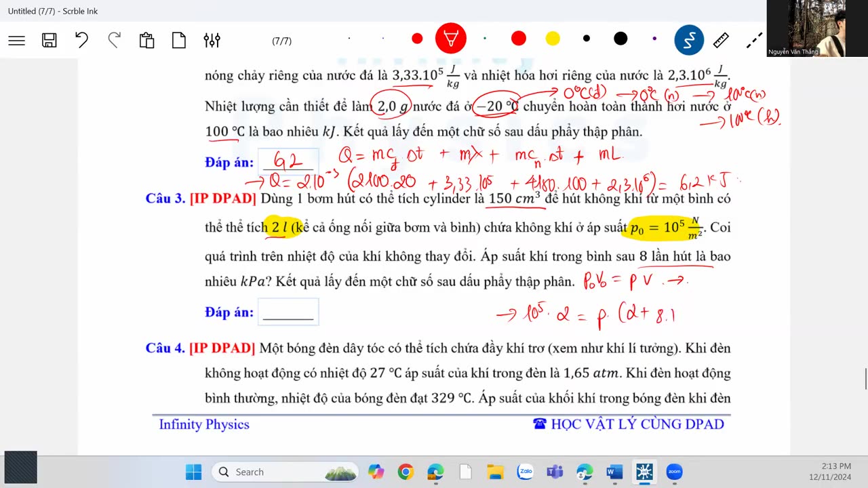Pick the small red pen dot beside (7/7)
Screen dimensions: 868x488
[x=417, y=39]
